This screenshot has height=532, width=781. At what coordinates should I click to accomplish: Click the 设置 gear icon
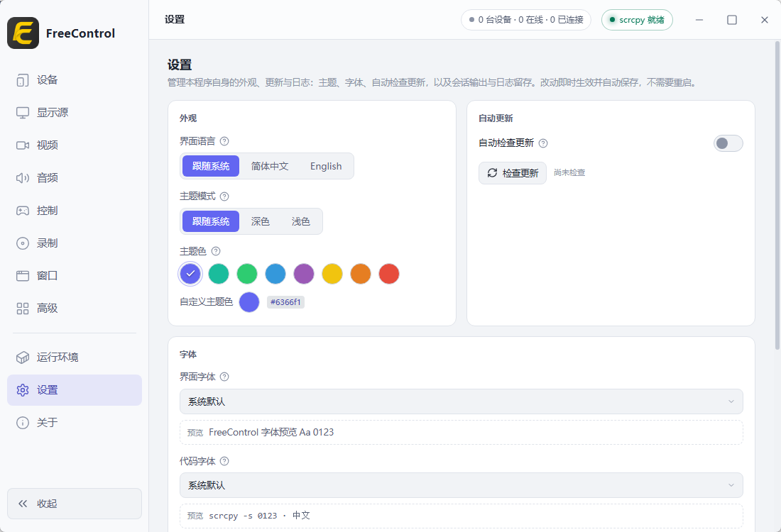[x=23, y=390]
